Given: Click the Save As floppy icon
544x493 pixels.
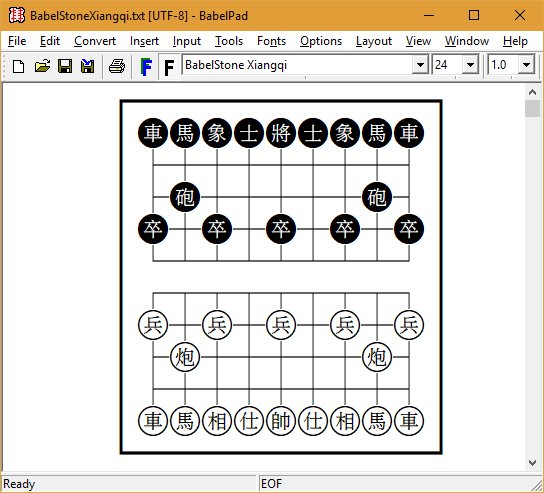Looking at the screenshot, I should point(87,66).
